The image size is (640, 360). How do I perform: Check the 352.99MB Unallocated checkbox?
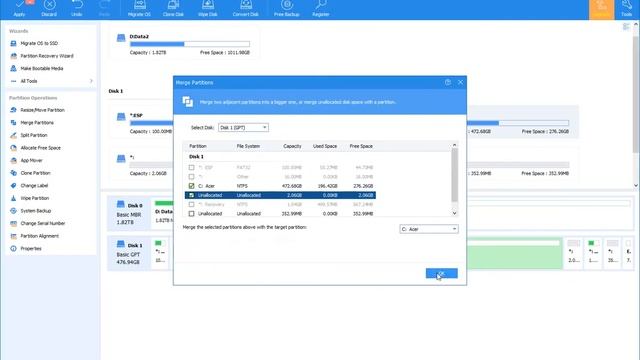point(191,213)
